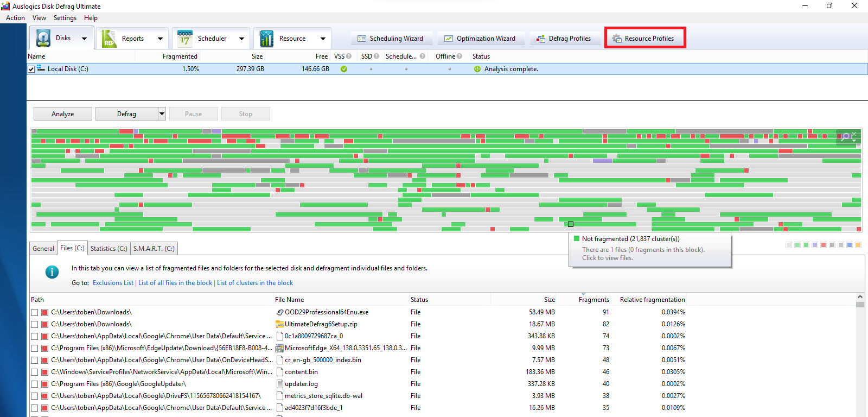868x417 pixels.
Task: Check the OOD29Professional64Enu.exe file checkbox
Action: (35, 313)
